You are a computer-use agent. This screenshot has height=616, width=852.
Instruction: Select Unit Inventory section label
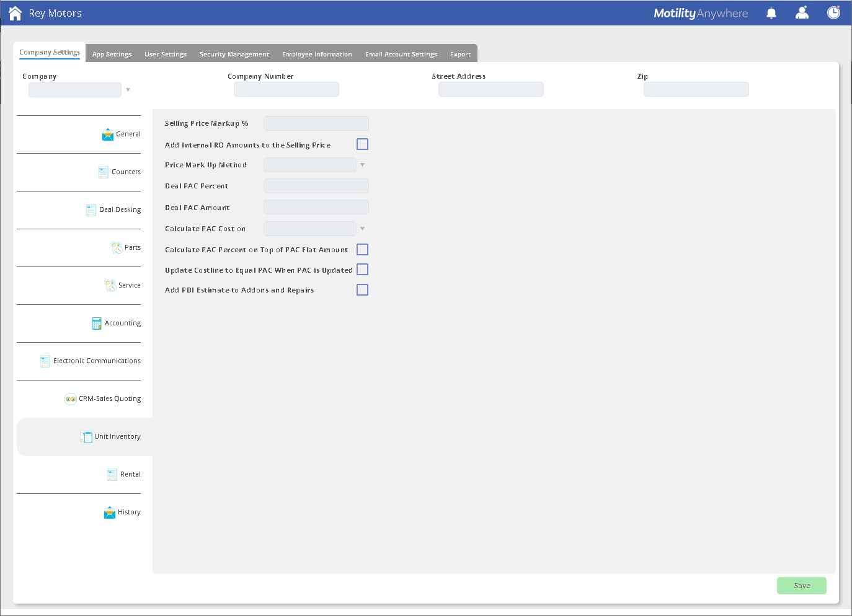(118, 437)
